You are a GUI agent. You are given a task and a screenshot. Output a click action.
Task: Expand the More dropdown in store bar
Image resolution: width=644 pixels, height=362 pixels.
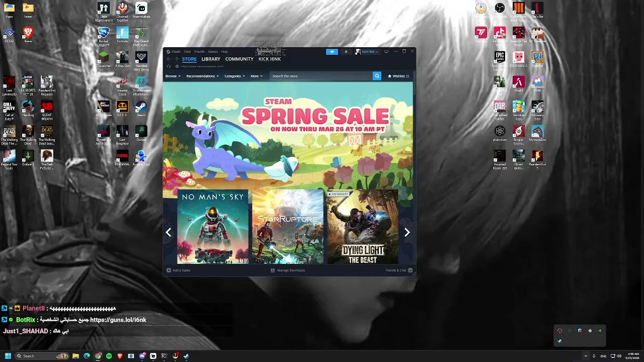coord(257,76)
